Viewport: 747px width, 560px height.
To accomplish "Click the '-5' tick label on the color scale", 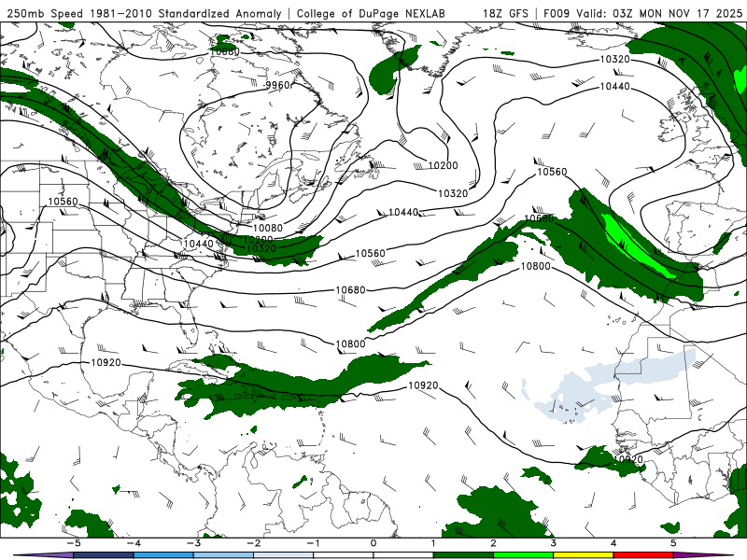I will pyautogui.click(x=74, y=543).
